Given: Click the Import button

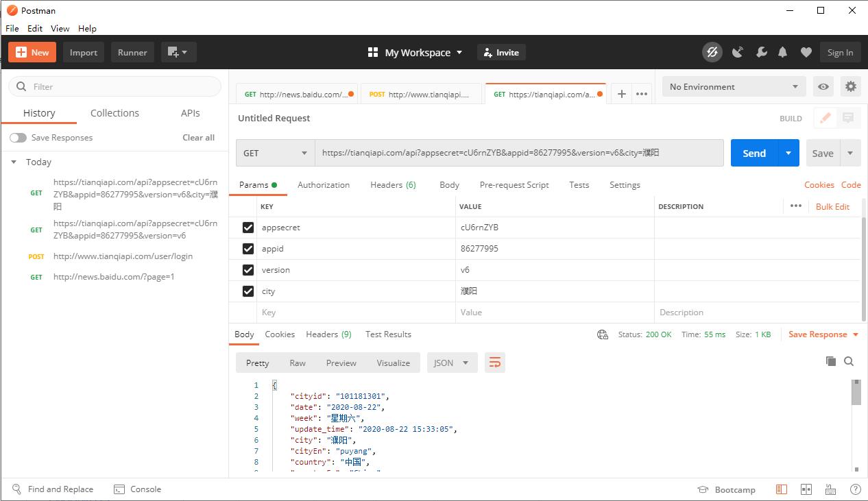Looking at the screenshot, I should pos(84,52).
